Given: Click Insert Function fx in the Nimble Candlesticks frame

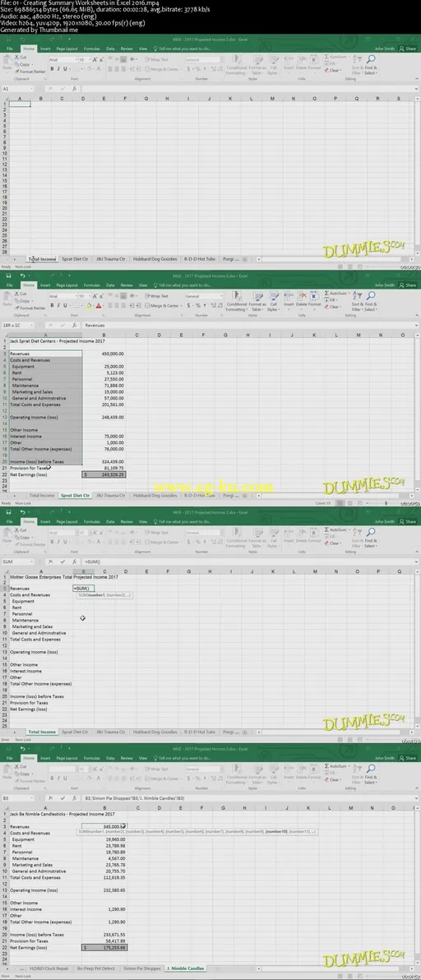Looking at the screenshot, I should point(74,798).
